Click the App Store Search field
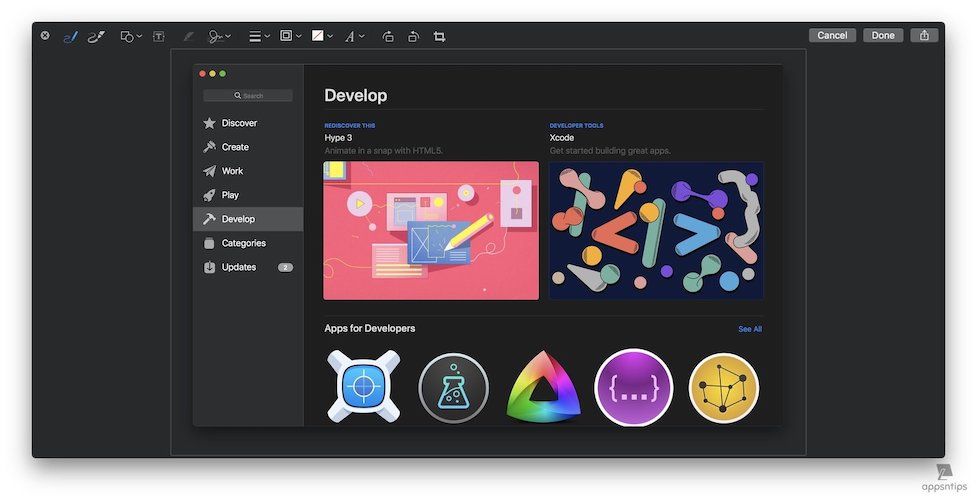This screenshot has height=500, width=977. point(248,96)
